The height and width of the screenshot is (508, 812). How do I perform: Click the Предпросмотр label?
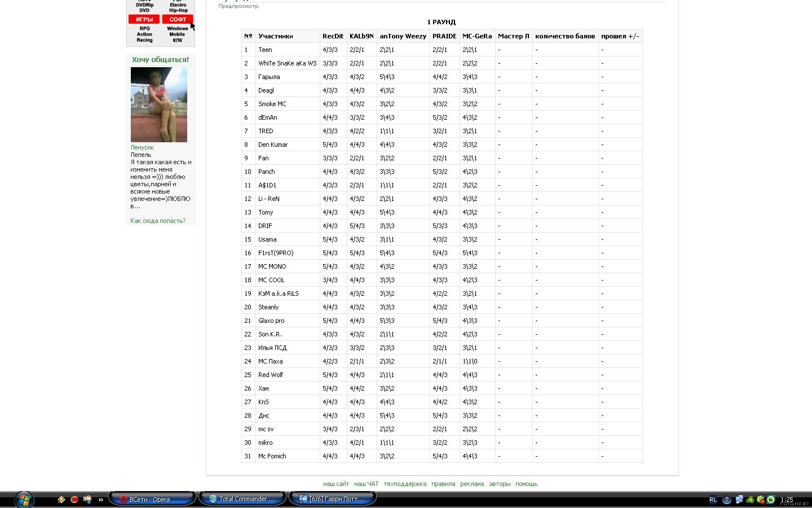[x=239, y=6]
